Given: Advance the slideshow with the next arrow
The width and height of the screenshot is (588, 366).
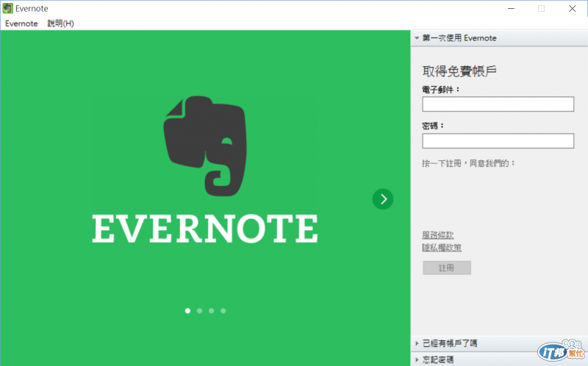Looking at the screenshot, I should [x=383, y=198].
